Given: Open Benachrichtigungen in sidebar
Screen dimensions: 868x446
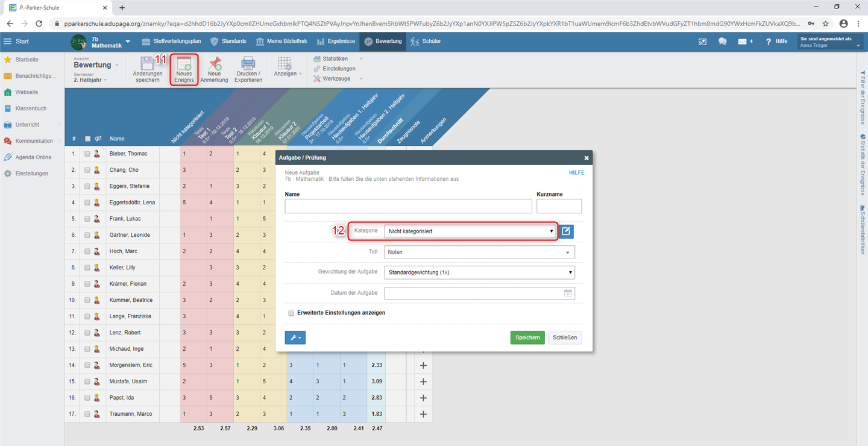Looking at the screenshot, I should pyautogui.click(x=30, y=76).
